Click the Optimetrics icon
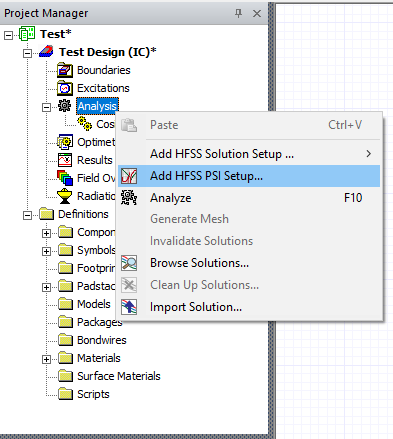Screen dimensions: 393x439 point(65,142)
